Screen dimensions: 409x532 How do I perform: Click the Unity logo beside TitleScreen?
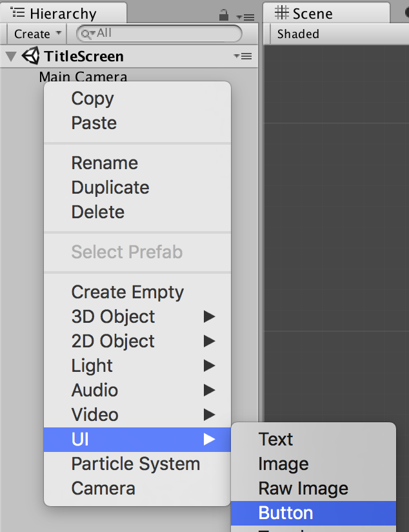point(30,56)
